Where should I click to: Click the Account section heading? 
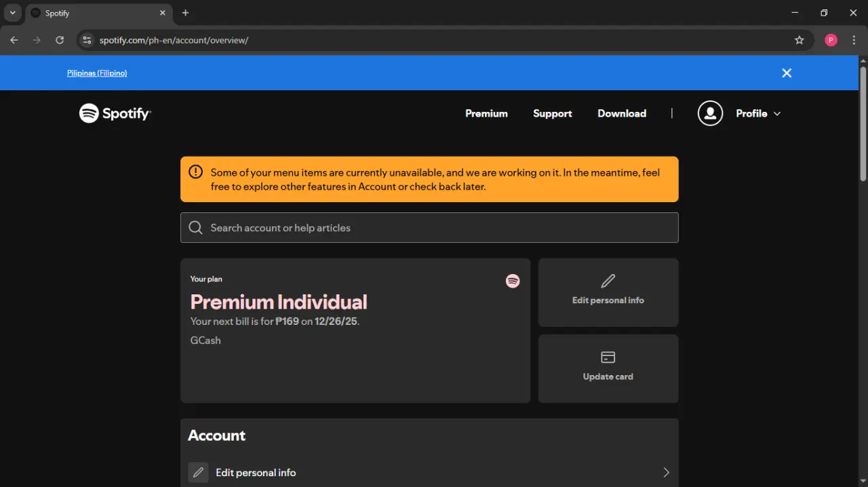(217, 435)
